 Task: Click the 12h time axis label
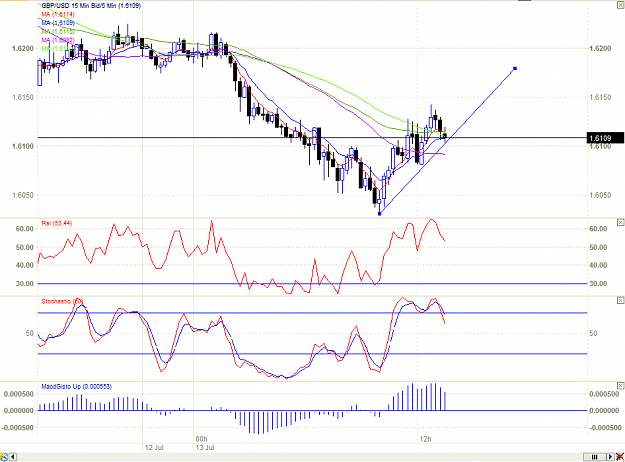425,439
